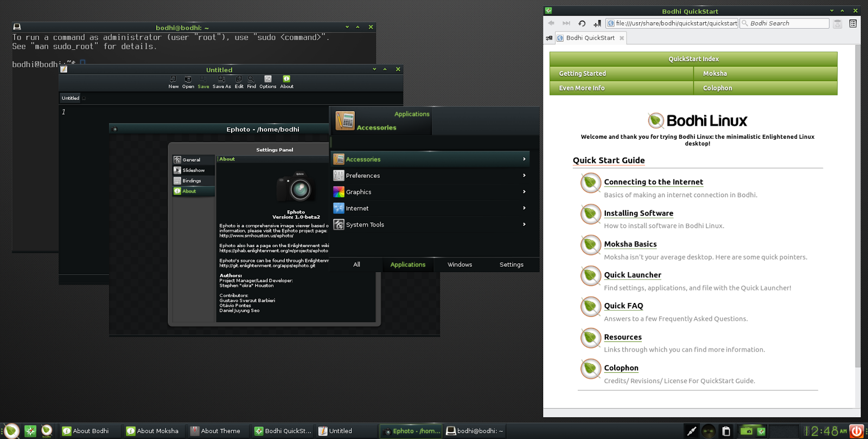Image resolution: width=868 pixels, height=439 pixels.
Task: Click Even More Info in the QuickStart Index
Action: tap(621, 88)
